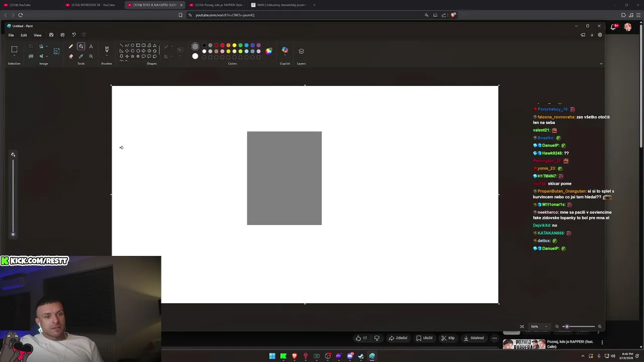The image size is (644, 362).
Task: Click the Background removal icon
Action: 31,56
